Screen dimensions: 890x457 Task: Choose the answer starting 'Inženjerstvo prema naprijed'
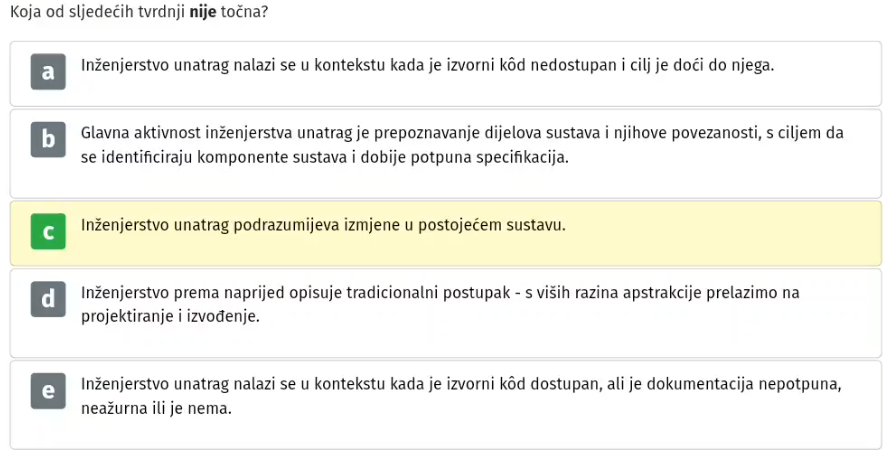[446, 313]
